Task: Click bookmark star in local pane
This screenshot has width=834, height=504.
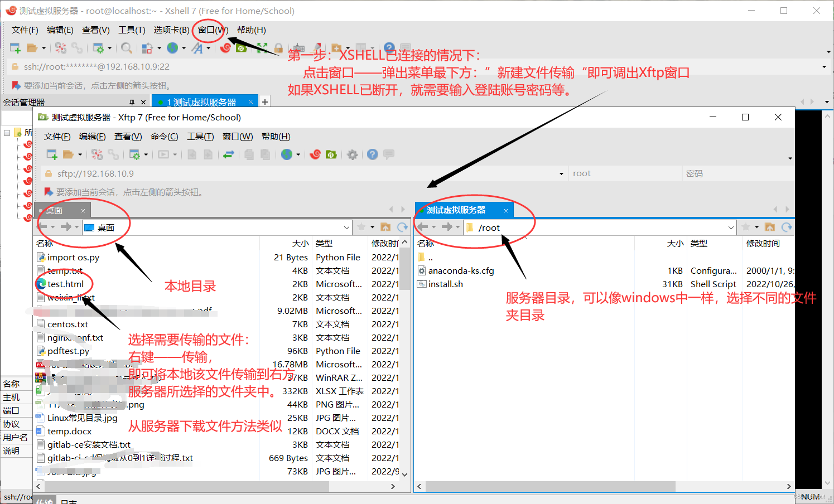Action: [x=361, y=227]
